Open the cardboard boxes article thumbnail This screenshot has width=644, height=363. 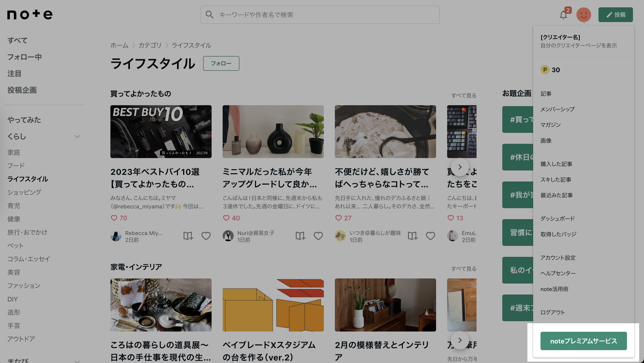273,305
